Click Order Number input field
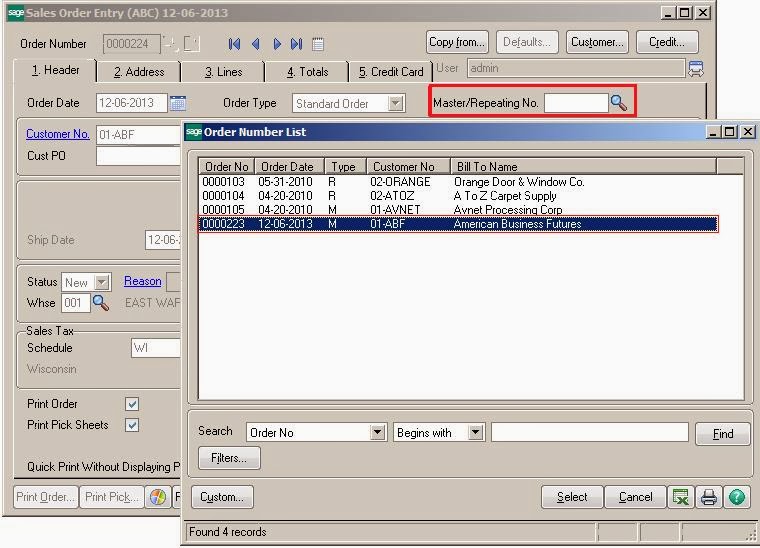 point(131,44)
